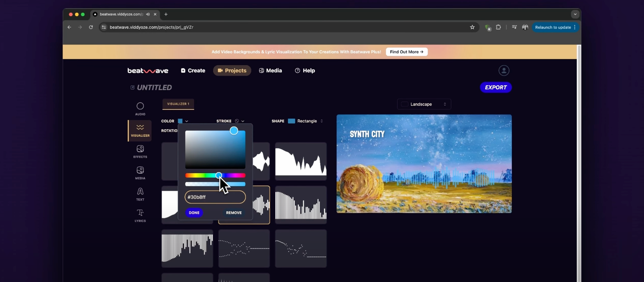View site information icon in address bar

[x=104, y=27]
